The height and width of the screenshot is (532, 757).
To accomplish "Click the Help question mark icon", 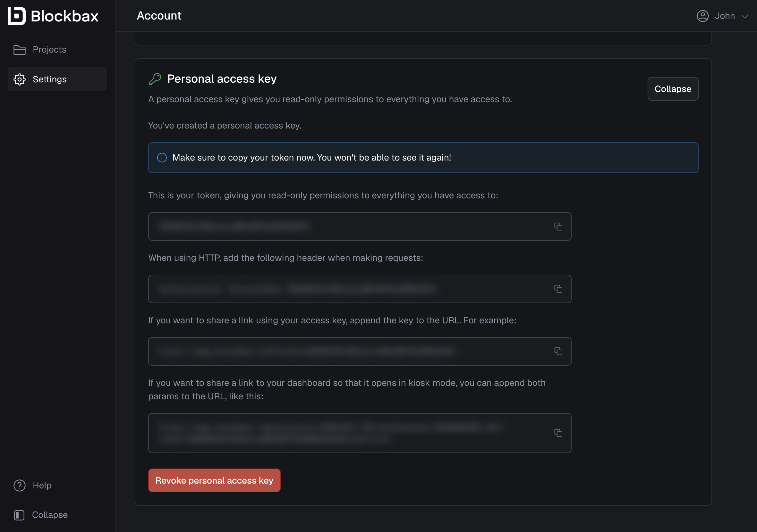I will tap(20, 485).
